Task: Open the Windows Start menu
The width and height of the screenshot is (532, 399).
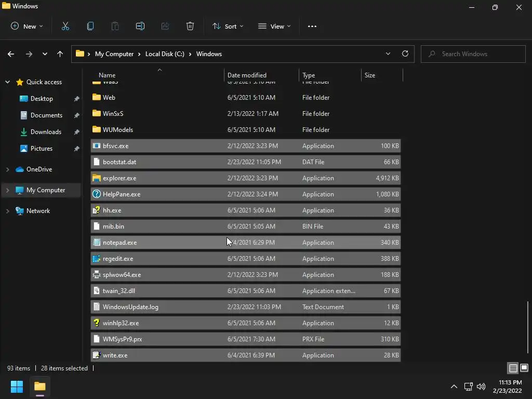Action: point(17,387)
